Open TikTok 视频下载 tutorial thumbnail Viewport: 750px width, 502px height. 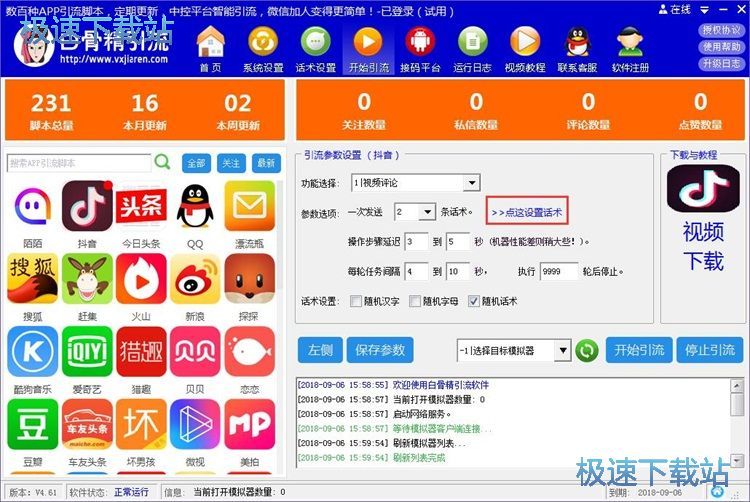click(x=703, y=188)
